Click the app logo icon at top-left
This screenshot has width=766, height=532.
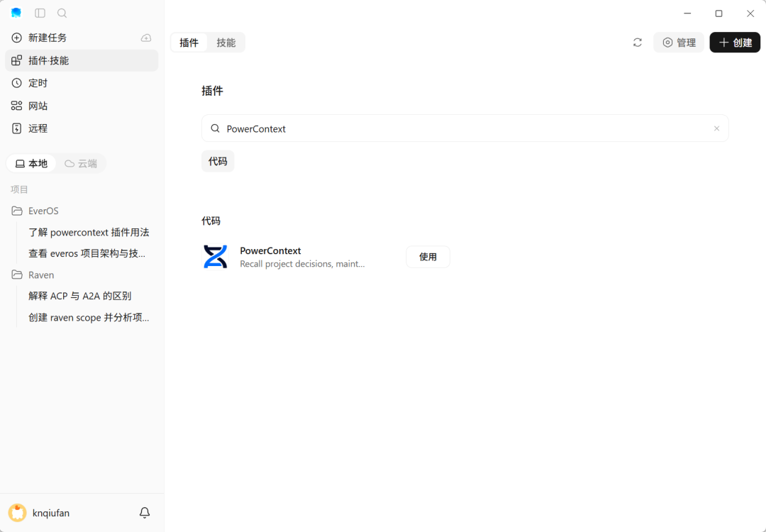coord(16,13)
